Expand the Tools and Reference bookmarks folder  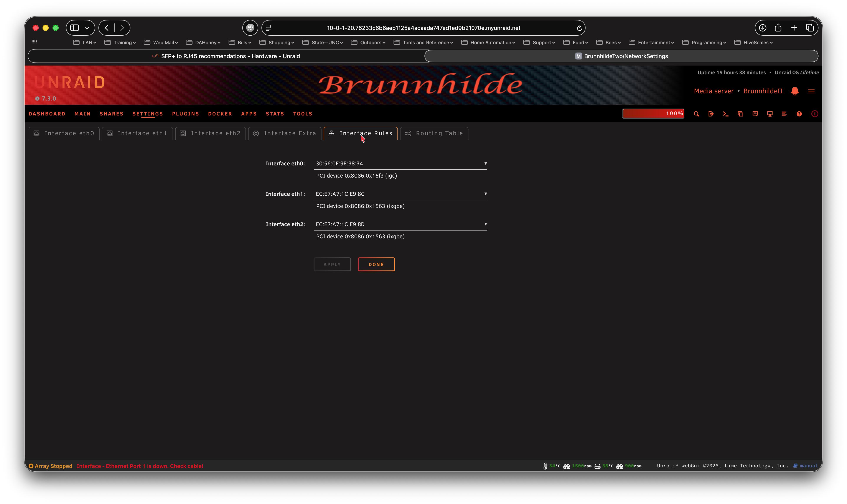pos(423,43)
